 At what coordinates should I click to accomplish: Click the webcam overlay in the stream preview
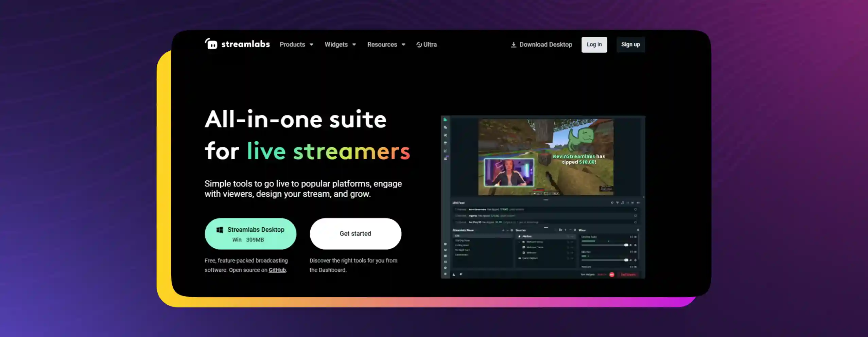click(509, 172)
